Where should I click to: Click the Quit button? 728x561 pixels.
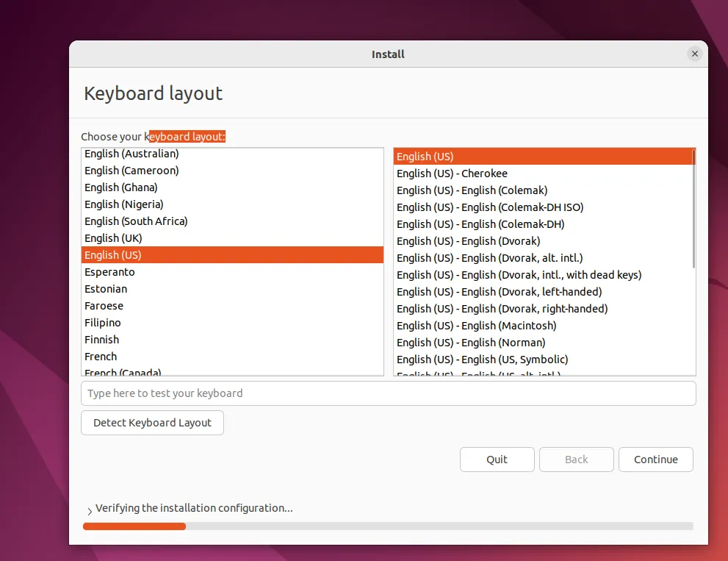pyautogui.click(x=497, y=460)
